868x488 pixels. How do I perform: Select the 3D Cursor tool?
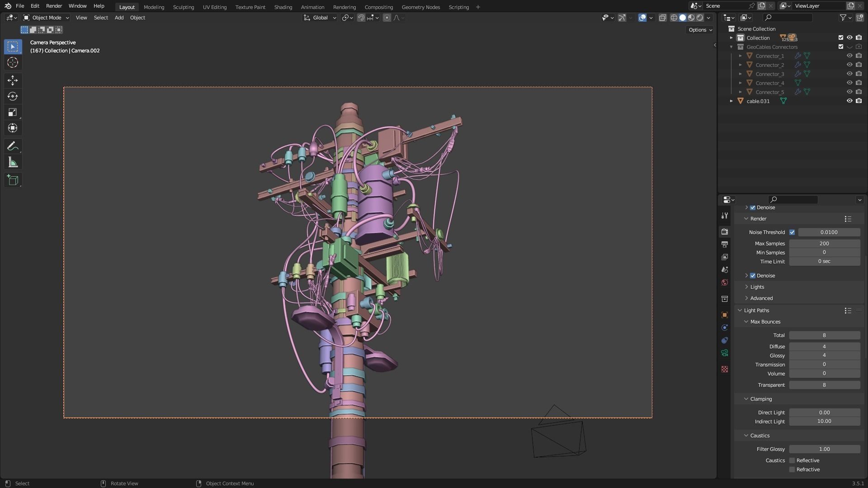(x=13, y=63)
